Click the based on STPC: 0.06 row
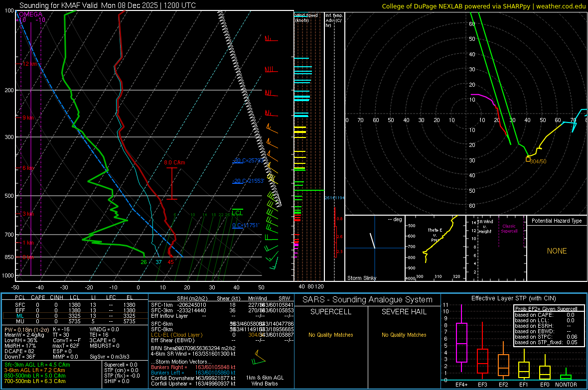 click(546, 337)
